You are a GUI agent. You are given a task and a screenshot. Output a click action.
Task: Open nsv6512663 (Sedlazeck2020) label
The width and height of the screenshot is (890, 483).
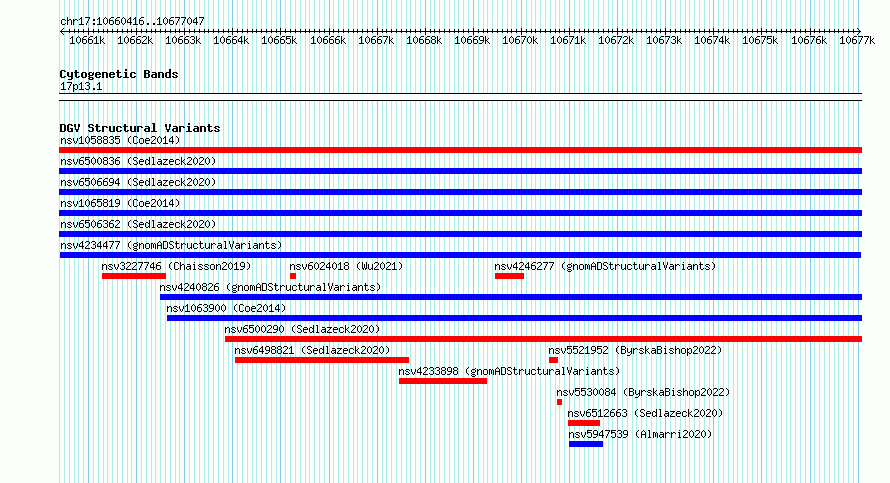645,413
